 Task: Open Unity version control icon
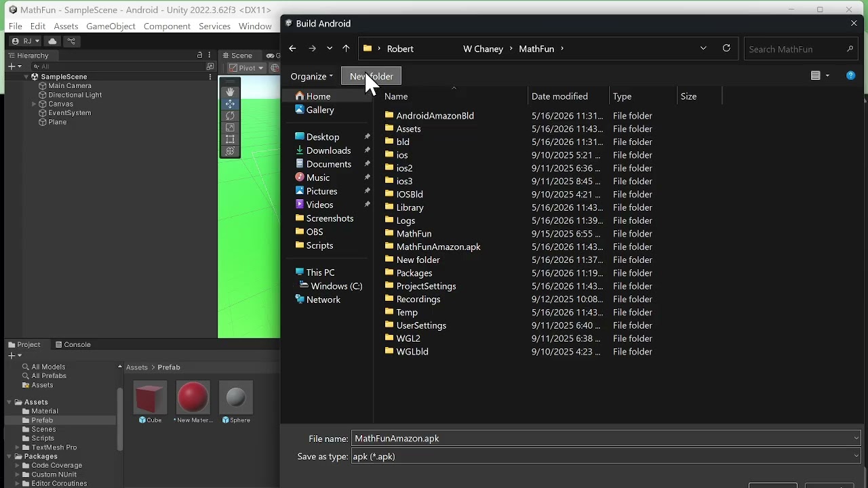click(71, 41)
